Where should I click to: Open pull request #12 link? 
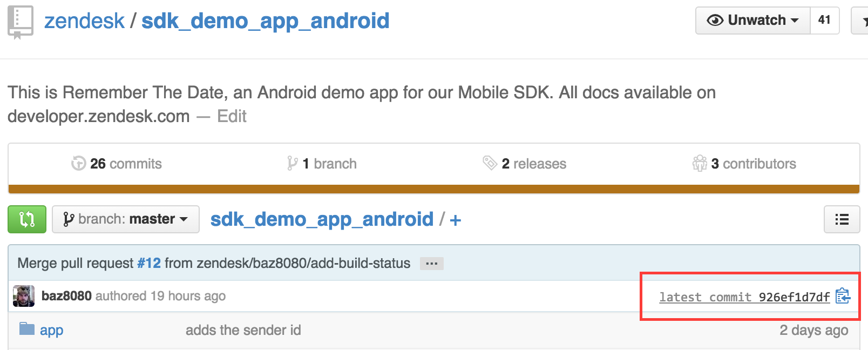(x=149, y=263)
